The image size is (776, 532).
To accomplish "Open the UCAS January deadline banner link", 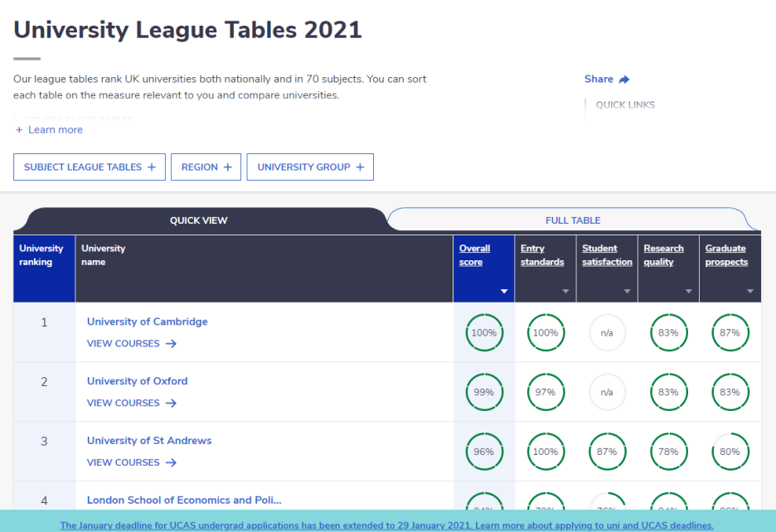I will click(386, 525).
